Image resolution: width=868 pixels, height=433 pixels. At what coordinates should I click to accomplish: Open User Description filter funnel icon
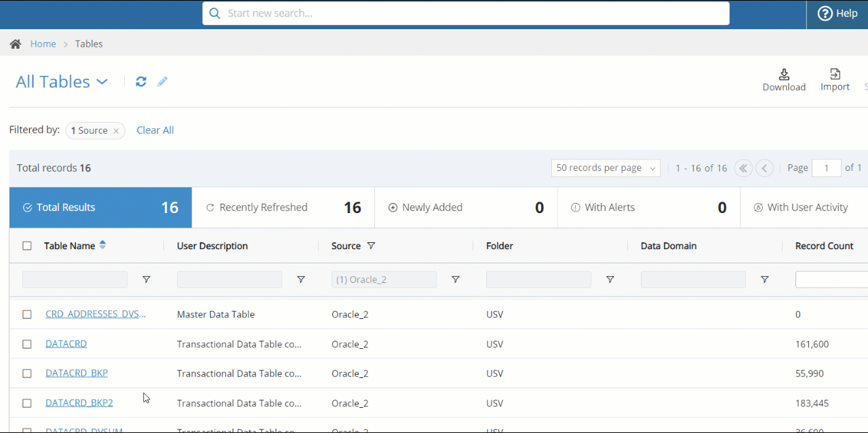tap(301, 280)
